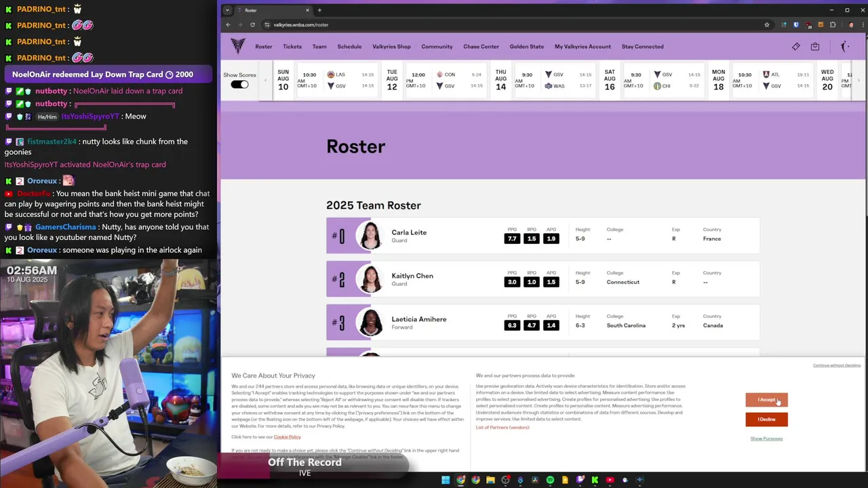Click the Valkyries logo in site header
This screenshot has width=868, height=488.
pos(237,46)
